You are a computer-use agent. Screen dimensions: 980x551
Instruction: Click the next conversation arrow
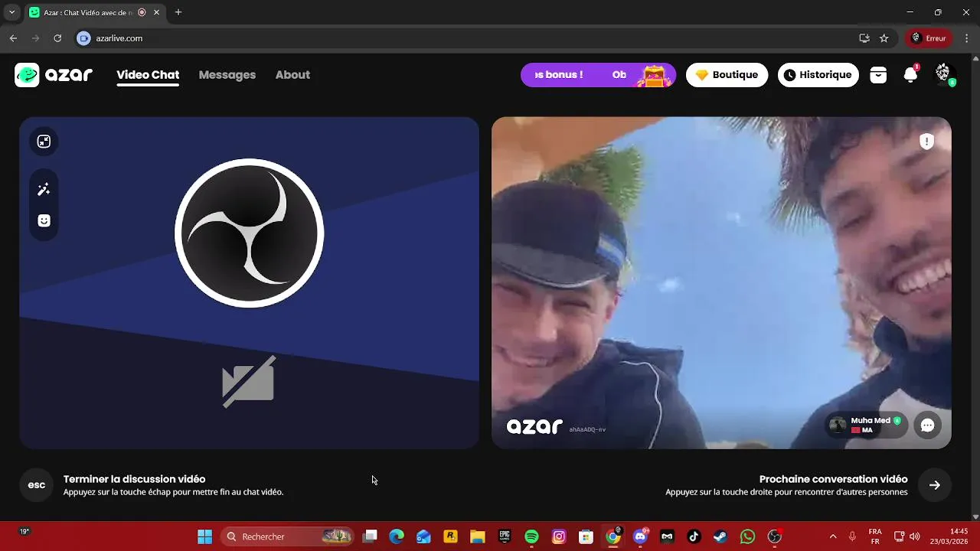pos(935,485)
